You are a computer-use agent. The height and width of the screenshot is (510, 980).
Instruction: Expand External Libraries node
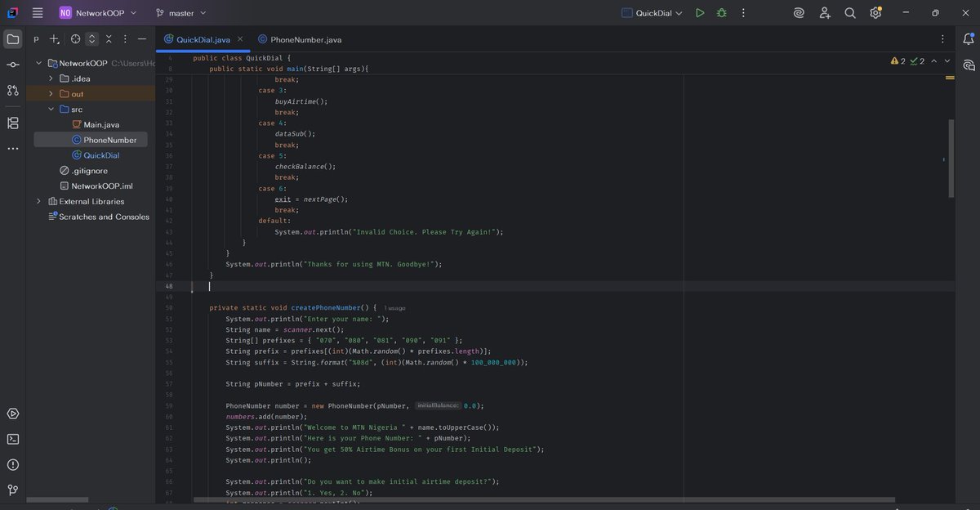[x=38, y=201]
